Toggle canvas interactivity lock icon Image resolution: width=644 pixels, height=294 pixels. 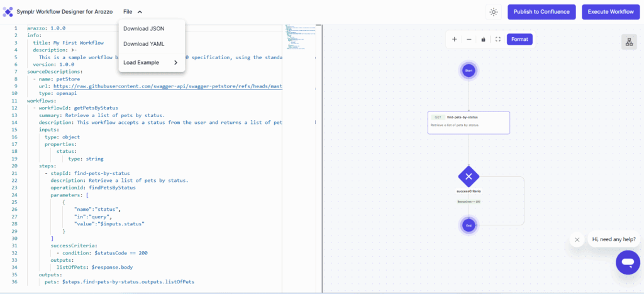pyautogui.click(x=484, y=40)
